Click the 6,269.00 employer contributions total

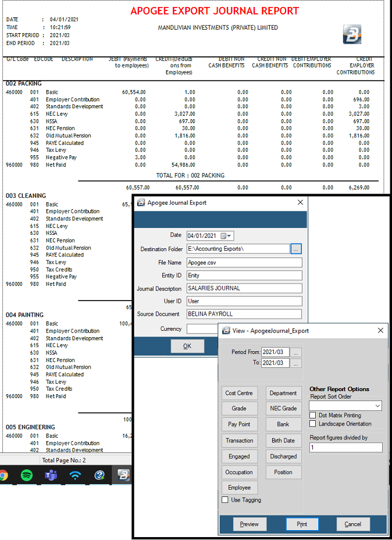359,188
